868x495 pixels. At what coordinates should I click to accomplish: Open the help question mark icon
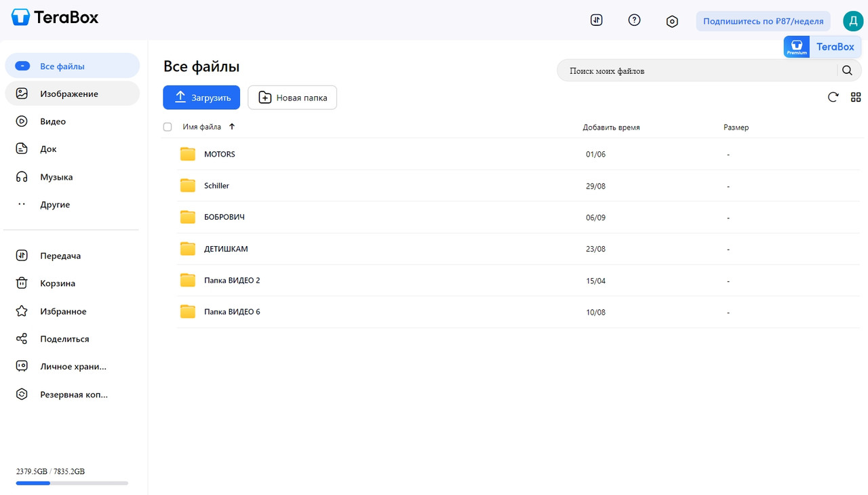[634, 20]
